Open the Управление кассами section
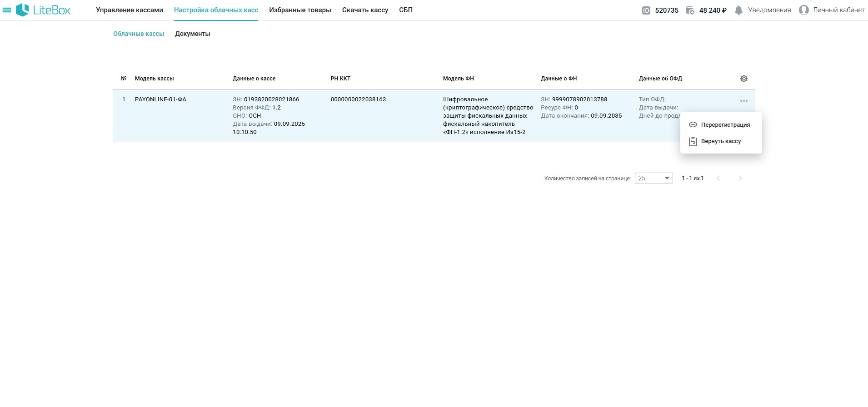Image resolution: width=868 pixels, height=407 pixels. (x=129, y=10)
